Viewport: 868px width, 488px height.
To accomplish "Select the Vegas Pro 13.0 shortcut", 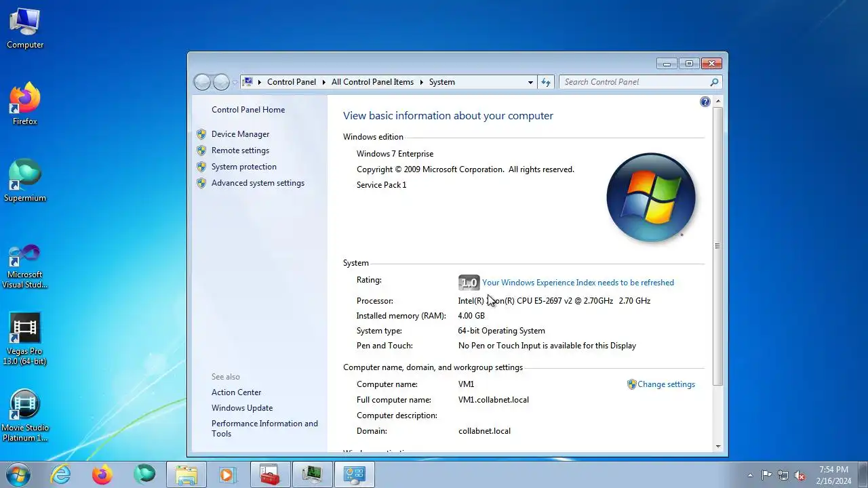I will coord(25,339).
